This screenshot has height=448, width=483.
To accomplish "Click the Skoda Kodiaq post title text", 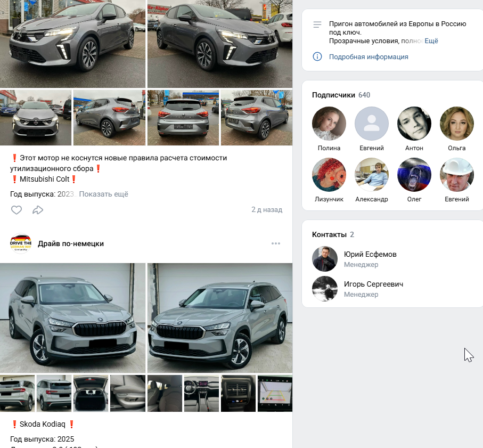I will click(43, 424).
